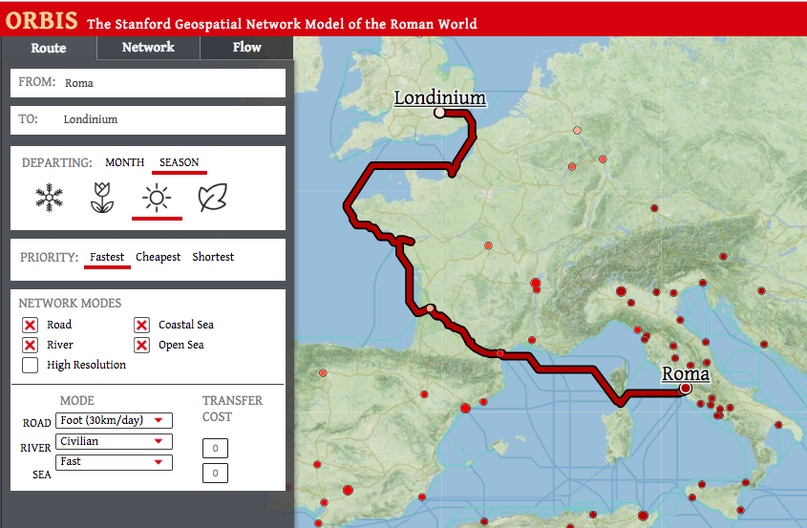This screenshot has height=528, width=807.
Task: Open the Flow tab
Action: [247, 47]
